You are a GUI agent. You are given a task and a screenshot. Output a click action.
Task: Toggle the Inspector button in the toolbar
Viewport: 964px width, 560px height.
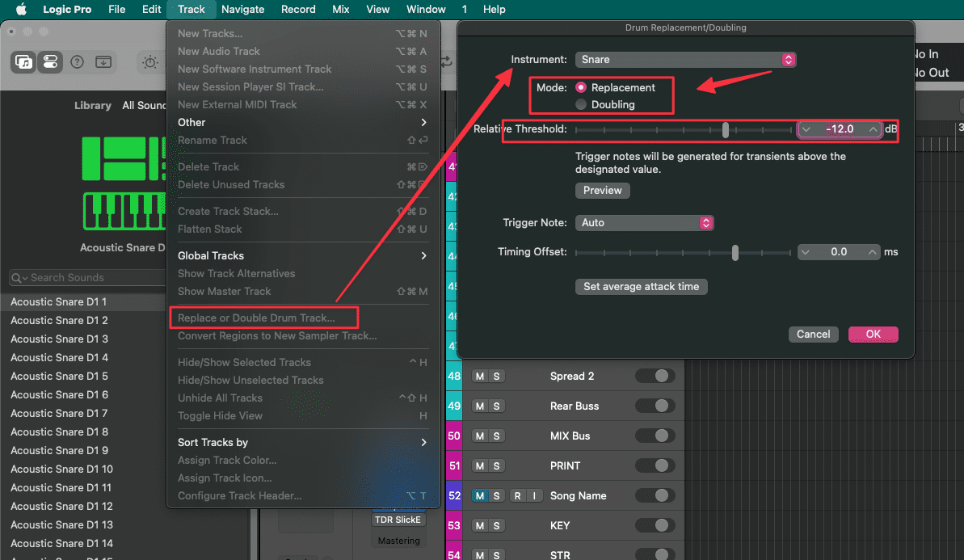pos(50,62)
